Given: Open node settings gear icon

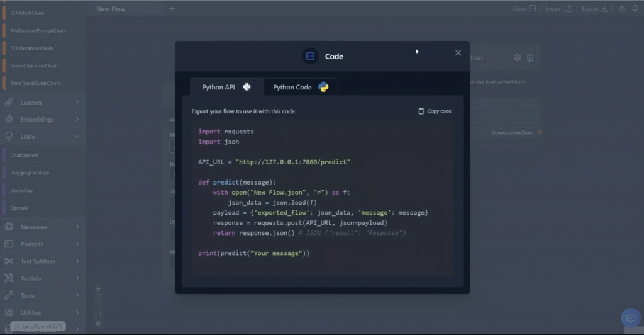Looking at the screenshot, I should (x=517, y=58).
